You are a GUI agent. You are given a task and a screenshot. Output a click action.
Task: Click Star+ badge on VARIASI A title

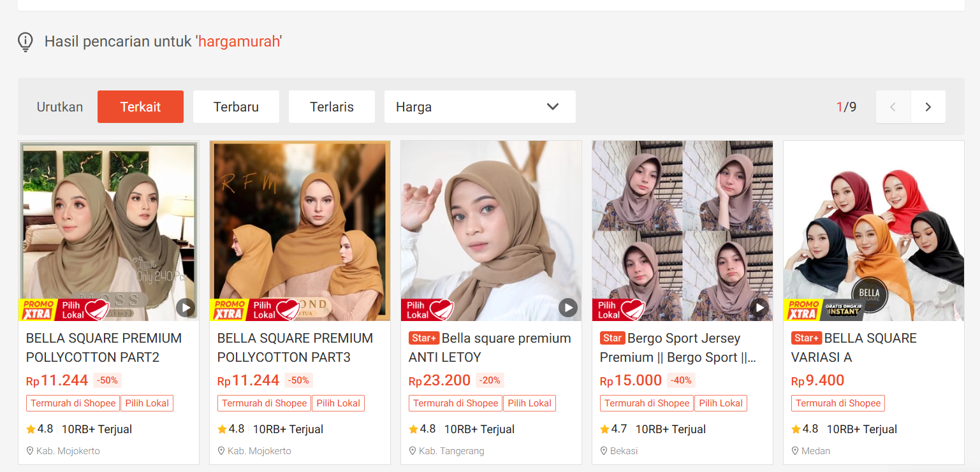[807, 338]
